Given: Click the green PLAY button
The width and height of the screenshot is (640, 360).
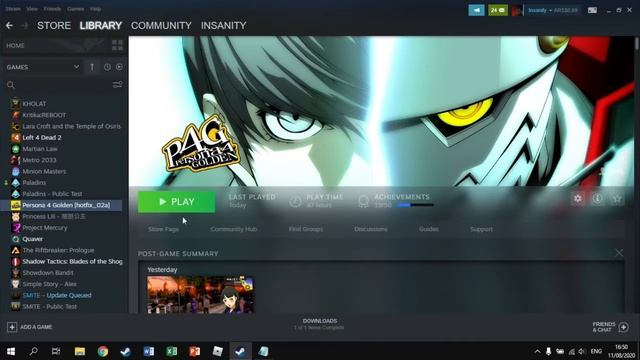Looking at the screenshot, I should [x=176, y=202].
